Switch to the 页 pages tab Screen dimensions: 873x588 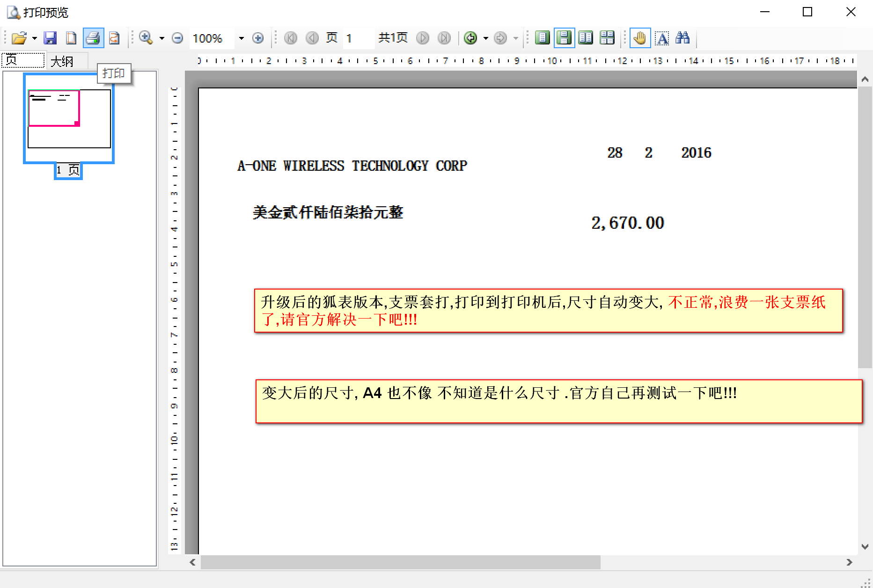point(23,60)
